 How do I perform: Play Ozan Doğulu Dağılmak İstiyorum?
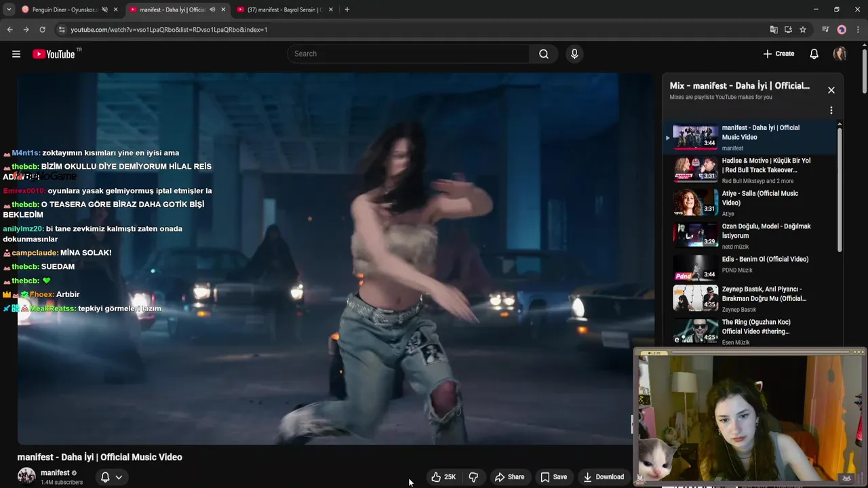click(x=750, y=236)
